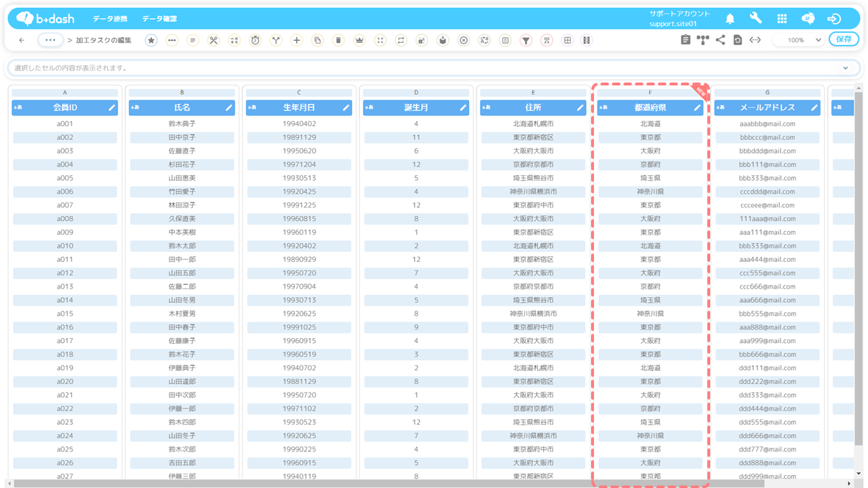The width and height of the screenshot is (868, 488).
Task: Click the selected cell content display field
Action: click(x=433, y=68)
